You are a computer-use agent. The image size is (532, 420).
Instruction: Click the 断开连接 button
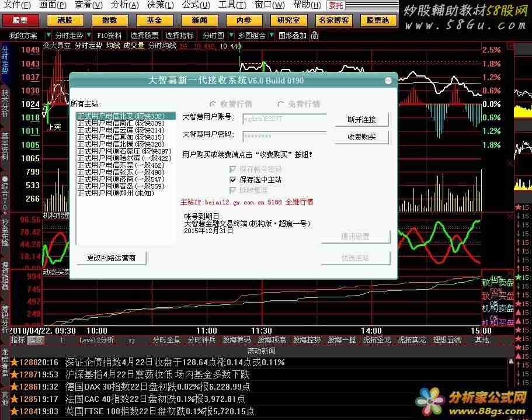pos(361,119)
